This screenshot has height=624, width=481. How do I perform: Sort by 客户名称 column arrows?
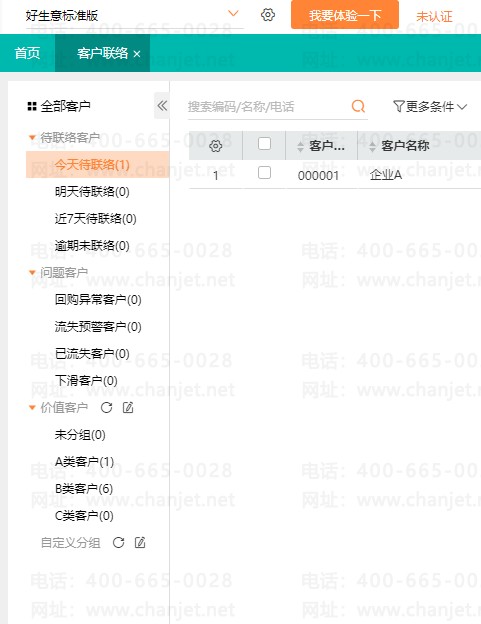click(372, 146)
